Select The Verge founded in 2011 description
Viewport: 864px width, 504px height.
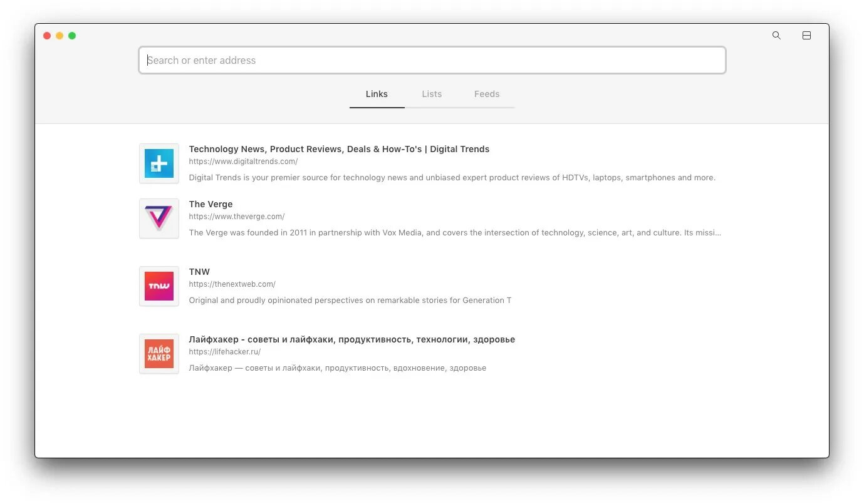pos(455,233)
